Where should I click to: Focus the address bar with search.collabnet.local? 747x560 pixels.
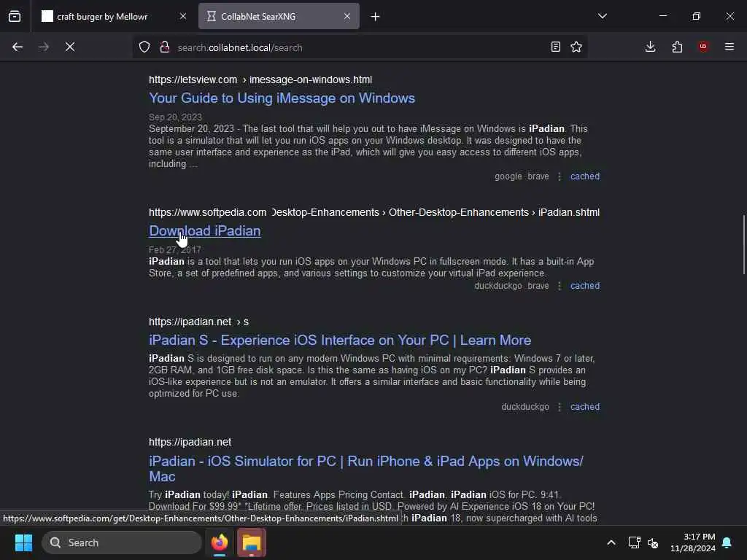point(360,47)
